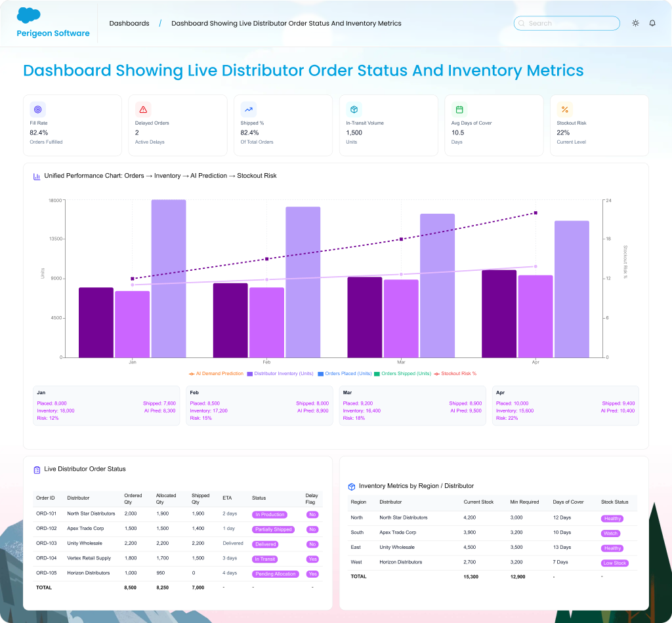Select the Shipped % trend arrow icon
The width and height of the screenshot is (672, 623).
[x=249, y=110]
